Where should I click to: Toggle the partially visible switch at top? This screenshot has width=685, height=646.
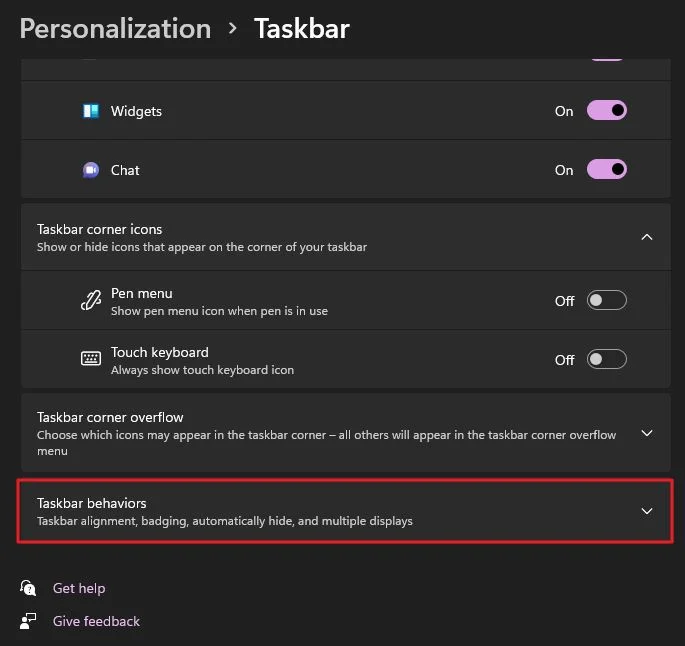tap(606, 59)
